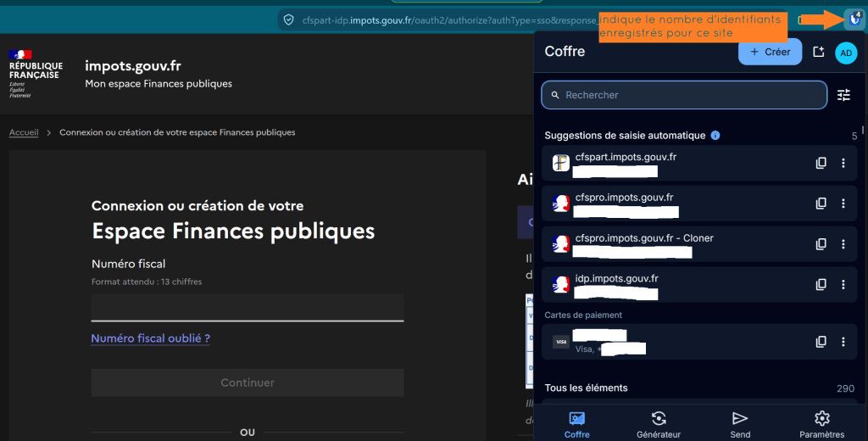Open the AD account avatar
The image size is (868, 441).
coord(846,53)
